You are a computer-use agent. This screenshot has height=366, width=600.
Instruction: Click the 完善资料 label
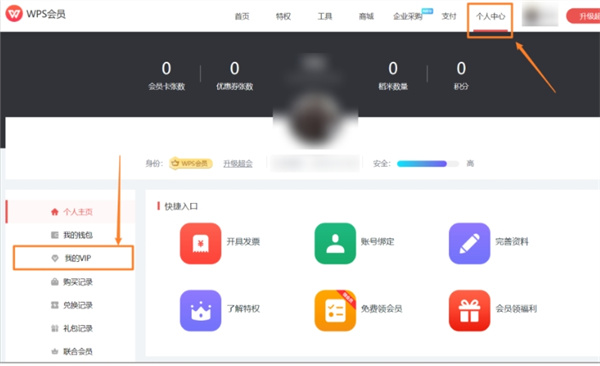(512, 242)
